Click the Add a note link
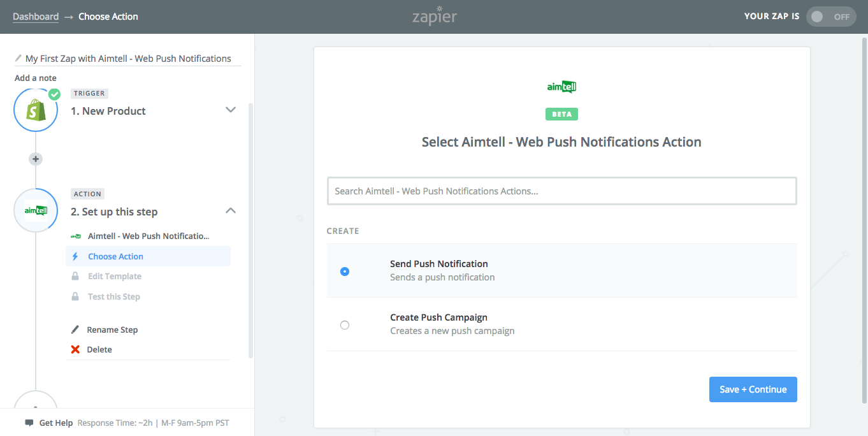The image size is (868, 436). (x=36, y=78)
